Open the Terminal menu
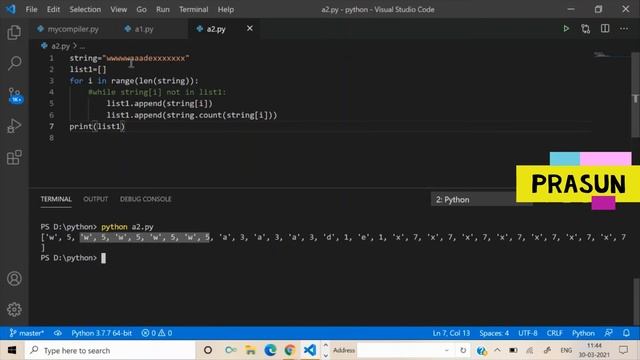 pyautogui.click(x=193, y=9)
